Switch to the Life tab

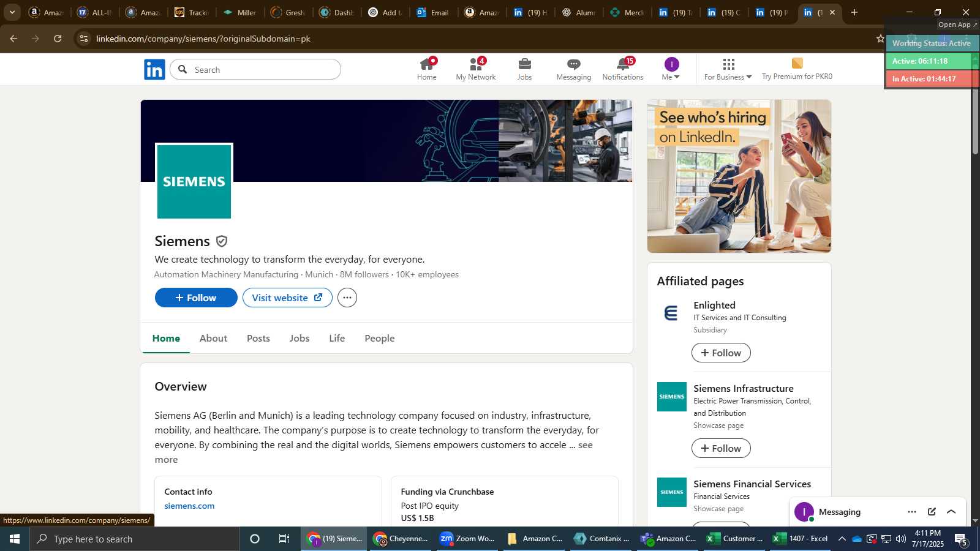click(x=337, y=338)
